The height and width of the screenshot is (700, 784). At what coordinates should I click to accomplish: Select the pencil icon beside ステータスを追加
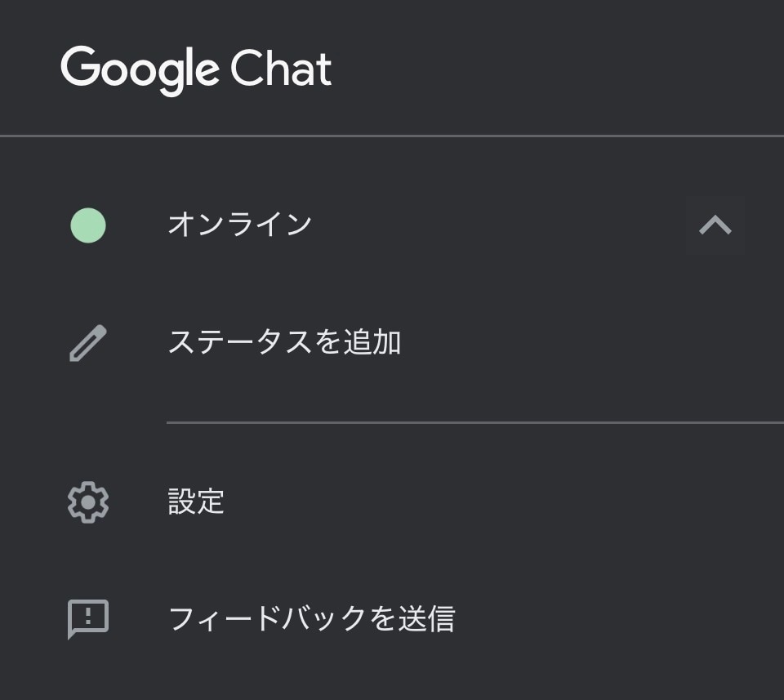[x=87, y=342]
